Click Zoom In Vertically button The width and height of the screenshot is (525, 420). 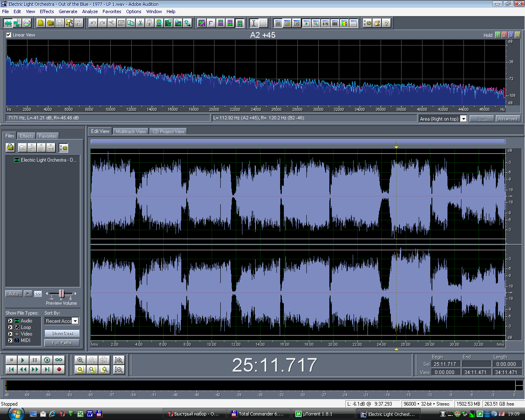(119, 360)
